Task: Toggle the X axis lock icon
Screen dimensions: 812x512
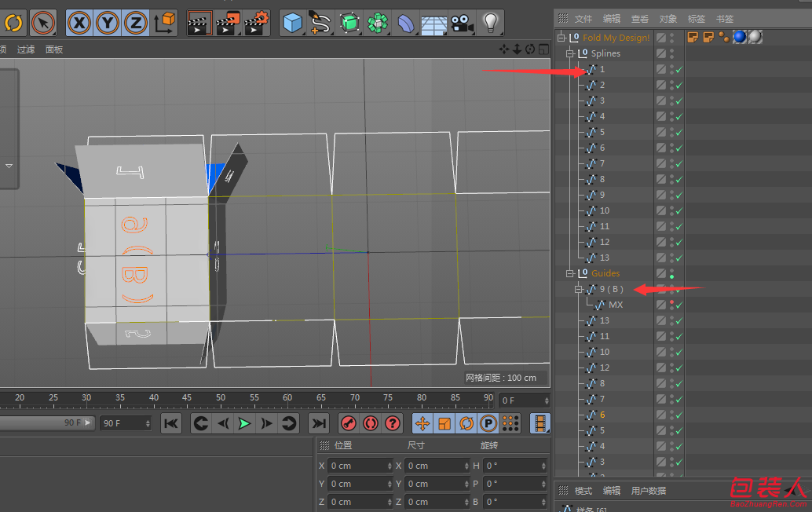Action: [x=79, y=23]
